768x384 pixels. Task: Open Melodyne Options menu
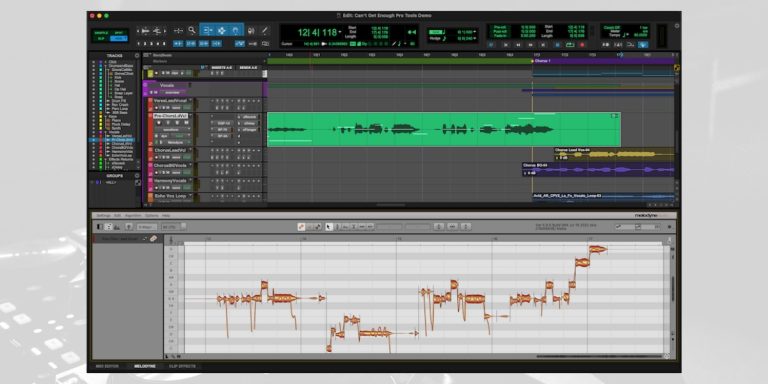(x=152, y=216)
